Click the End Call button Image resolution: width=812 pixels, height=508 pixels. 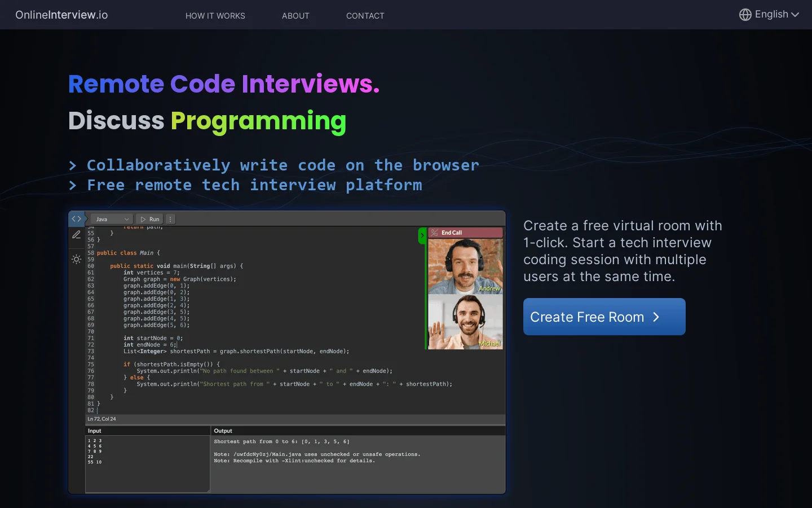click(x=465, y=233)
